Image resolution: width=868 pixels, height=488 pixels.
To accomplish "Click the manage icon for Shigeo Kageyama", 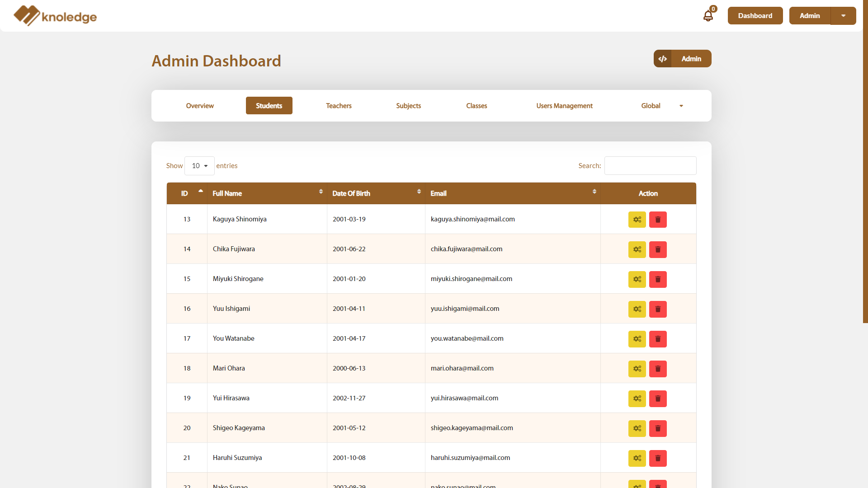I will point(637,428).
